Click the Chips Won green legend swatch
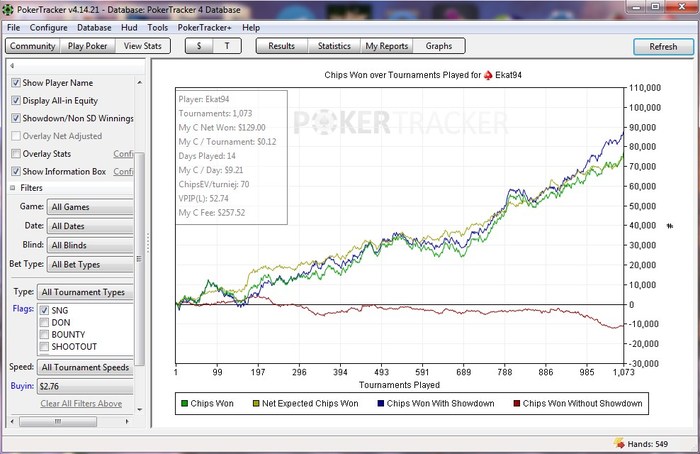 [184, 404]
